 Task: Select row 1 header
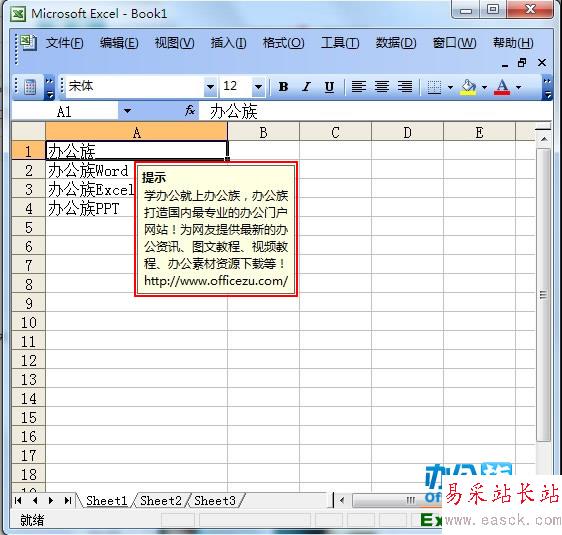29,151
